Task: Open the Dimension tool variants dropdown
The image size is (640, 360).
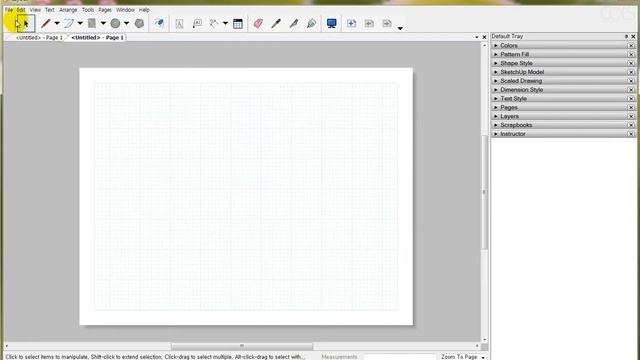Action: click(x=225, y=24)
